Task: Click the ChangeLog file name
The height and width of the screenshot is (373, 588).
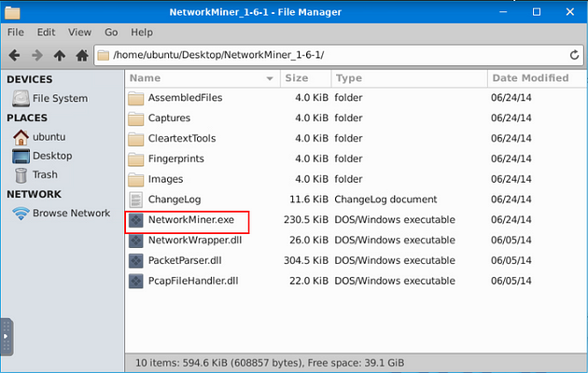Action: click(175, 200)
